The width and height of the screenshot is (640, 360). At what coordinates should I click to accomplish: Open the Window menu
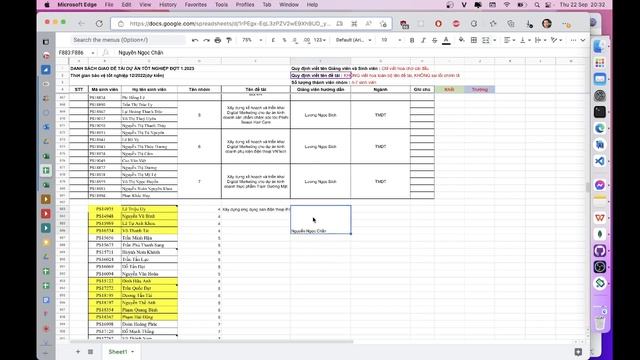289,4
